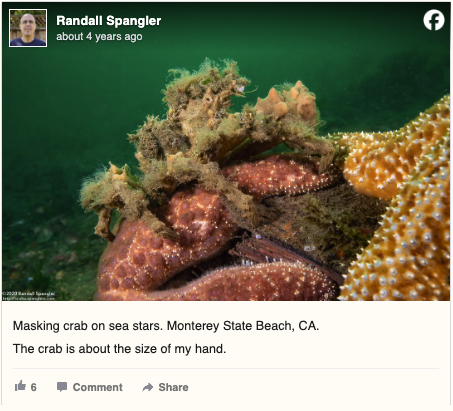Open Randall Spangler's profile picture

pyautogui.click(x=28, y=28)
